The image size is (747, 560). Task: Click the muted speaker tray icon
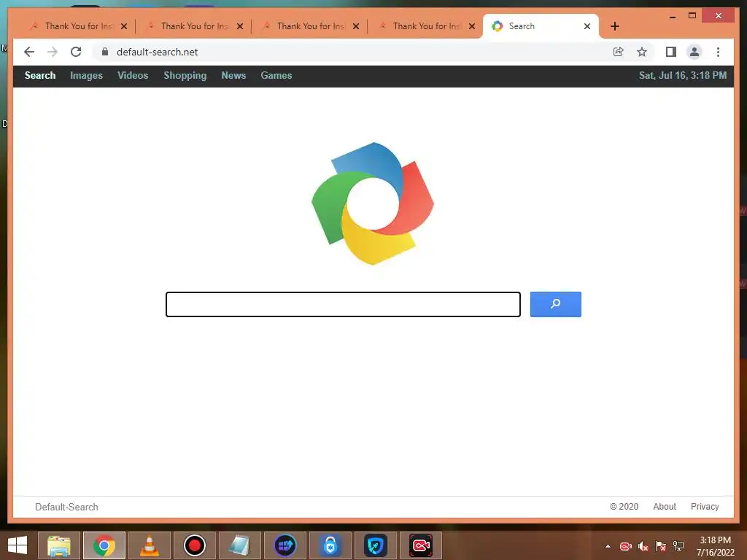pos(643,546)
